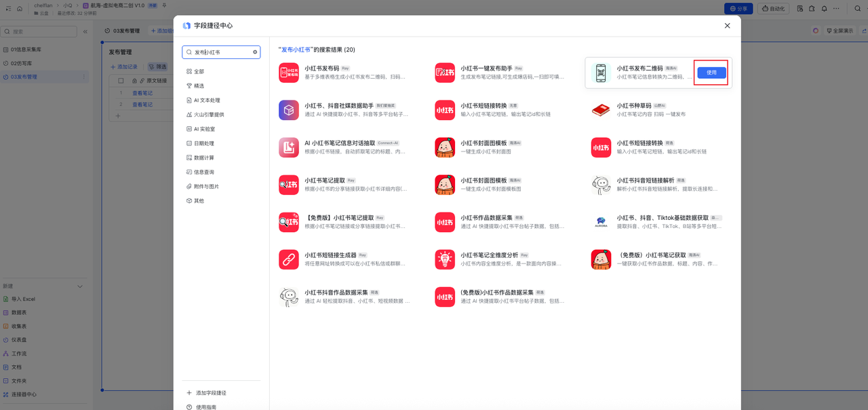This screenshot has height=410, width=868.
Task: Open 查看笔记 link in row 1
Action: pos(142,93)
